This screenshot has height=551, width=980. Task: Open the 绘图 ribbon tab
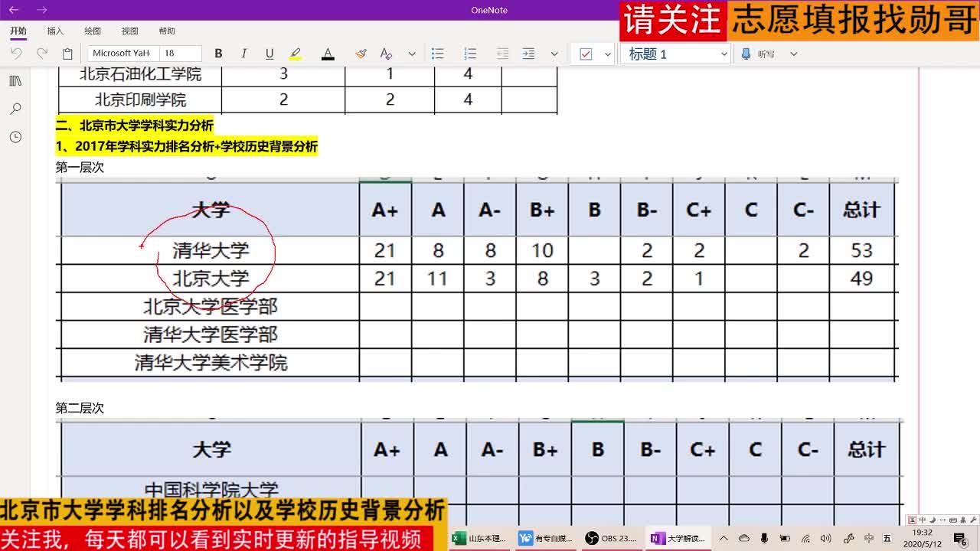point(93,31)
